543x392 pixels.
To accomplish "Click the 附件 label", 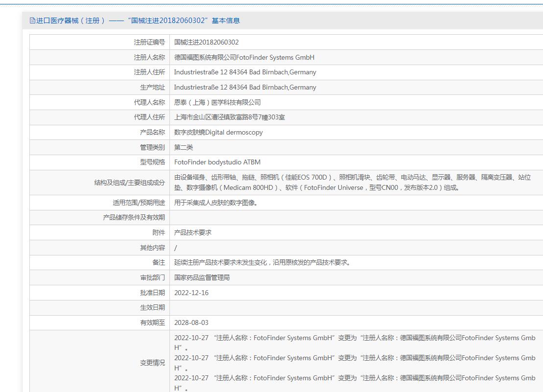I will [159, 233].
